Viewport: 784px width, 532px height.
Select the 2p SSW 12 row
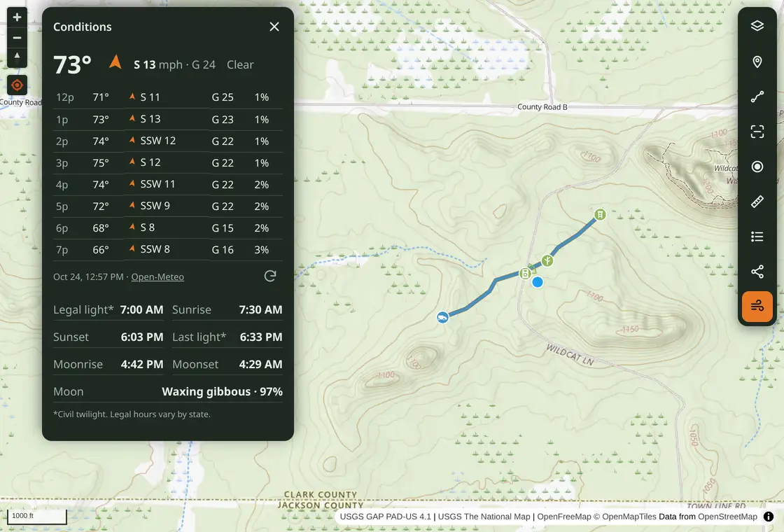(x=168, y=141)
